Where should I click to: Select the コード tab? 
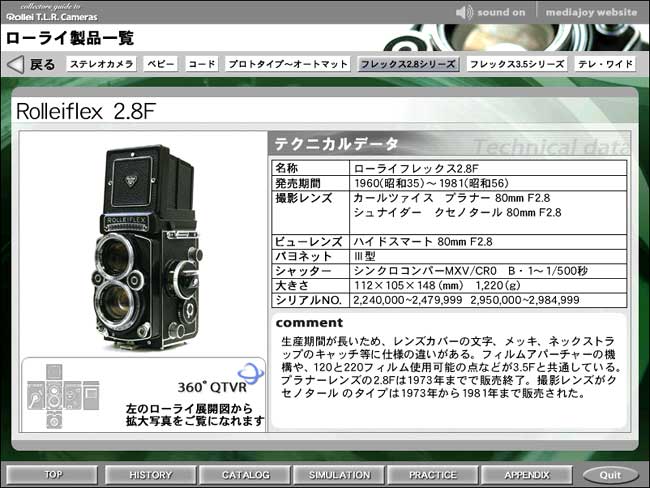coord(202,64)
